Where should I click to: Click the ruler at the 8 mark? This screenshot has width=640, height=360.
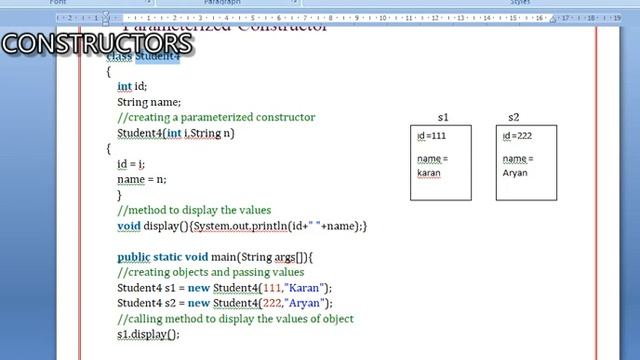(x=330, y=18)
